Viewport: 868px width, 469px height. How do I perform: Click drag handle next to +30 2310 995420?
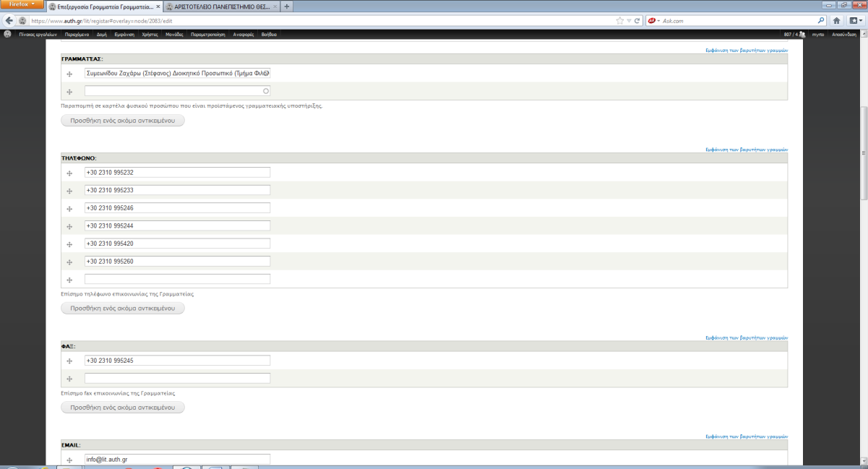click(69, 244)
